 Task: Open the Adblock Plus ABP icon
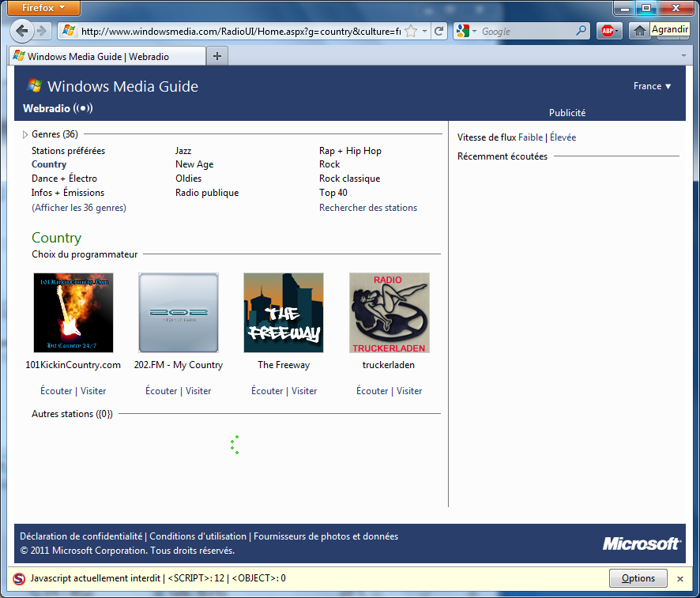click(608, 31)
